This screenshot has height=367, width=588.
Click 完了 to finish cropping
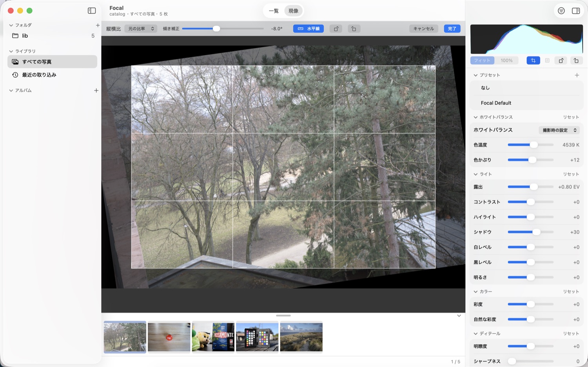[x=452, y=29]
